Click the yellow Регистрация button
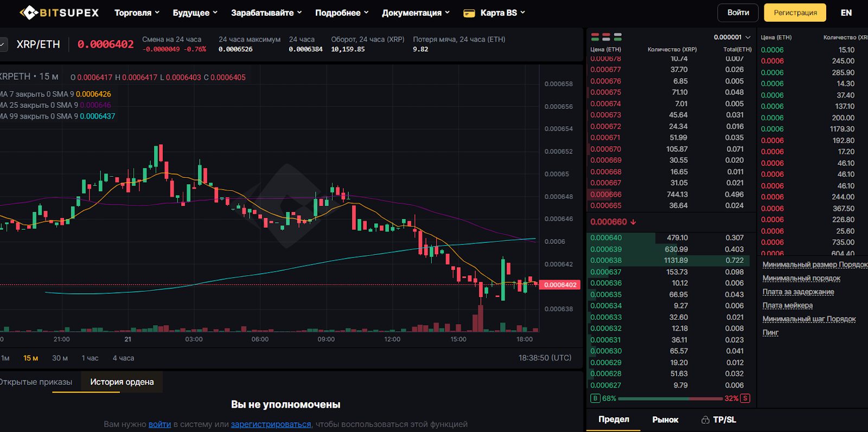The width and height of the screenshot is (868, 432). tap(795, 12)
